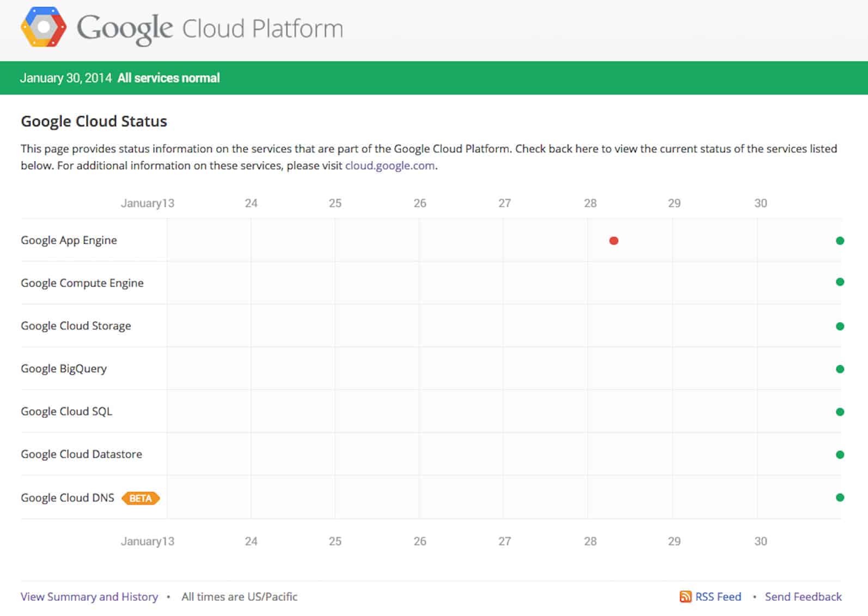868x616 pixels.
Task: Click the top 25 date header
Action: (335, 203)
